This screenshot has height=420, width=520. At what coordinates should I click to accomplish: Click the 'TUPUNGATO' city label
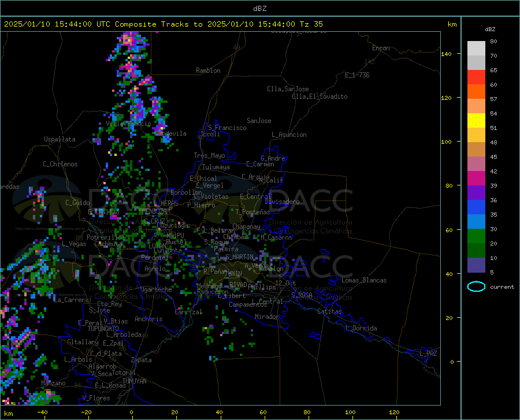coord(103,329)
